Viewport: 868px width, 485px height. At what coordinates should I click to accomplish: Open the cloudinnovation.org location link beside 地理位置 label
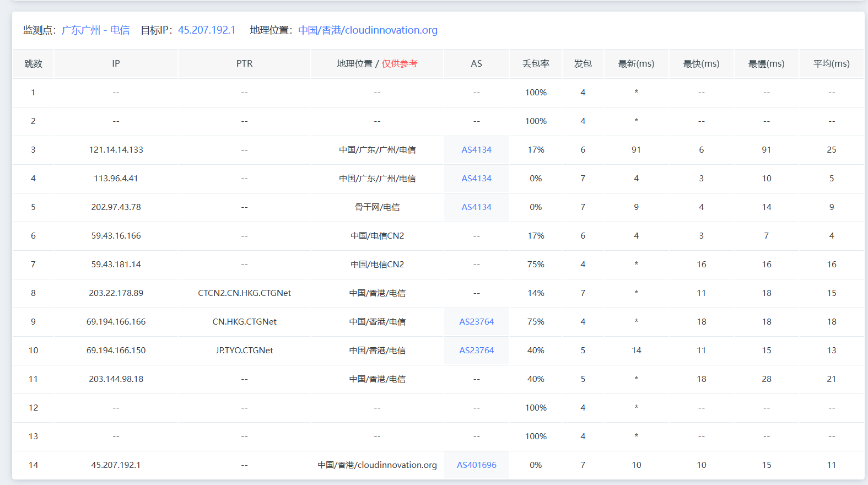coord(368,30)
